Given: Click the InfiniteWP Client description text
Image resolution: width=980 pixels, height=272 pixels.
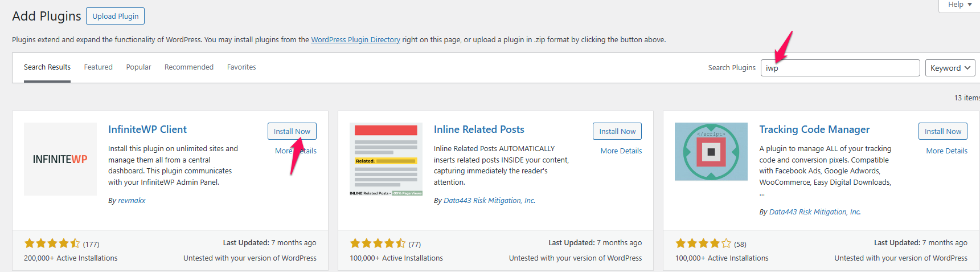Looking at the screenshot, I should point(173,165).
